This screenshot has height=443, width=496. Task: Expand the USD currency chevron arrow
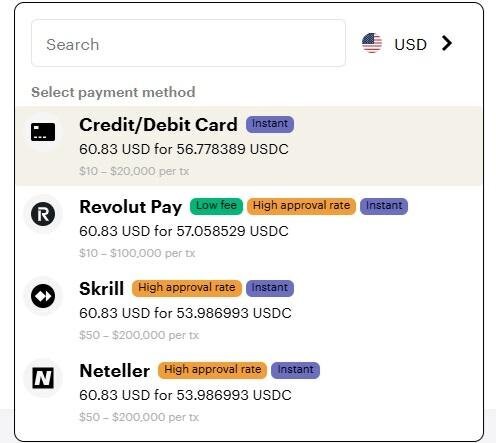pos(447,43)
